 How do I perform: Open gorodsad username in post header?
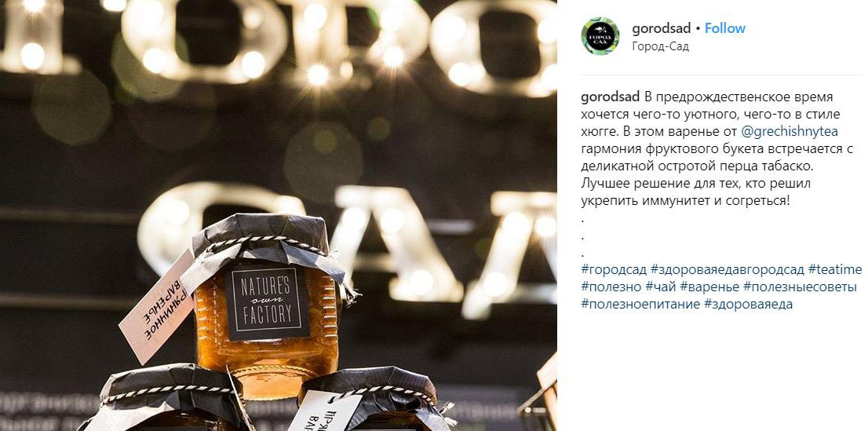point(662,28)
